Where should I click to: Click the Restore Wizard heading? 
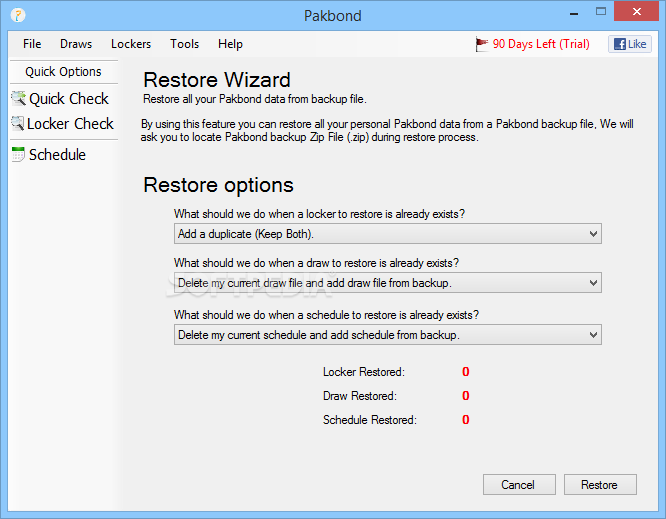(217, 80)
